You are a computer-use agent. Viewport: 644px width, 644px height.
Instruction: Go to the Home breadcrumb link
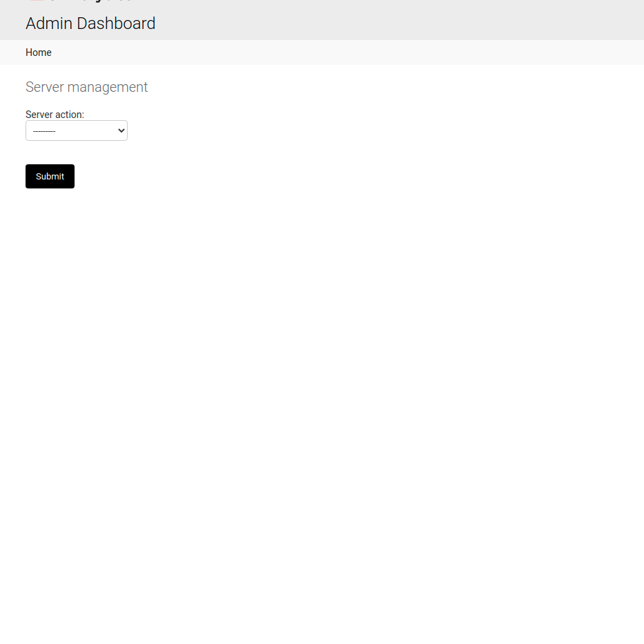39,52
